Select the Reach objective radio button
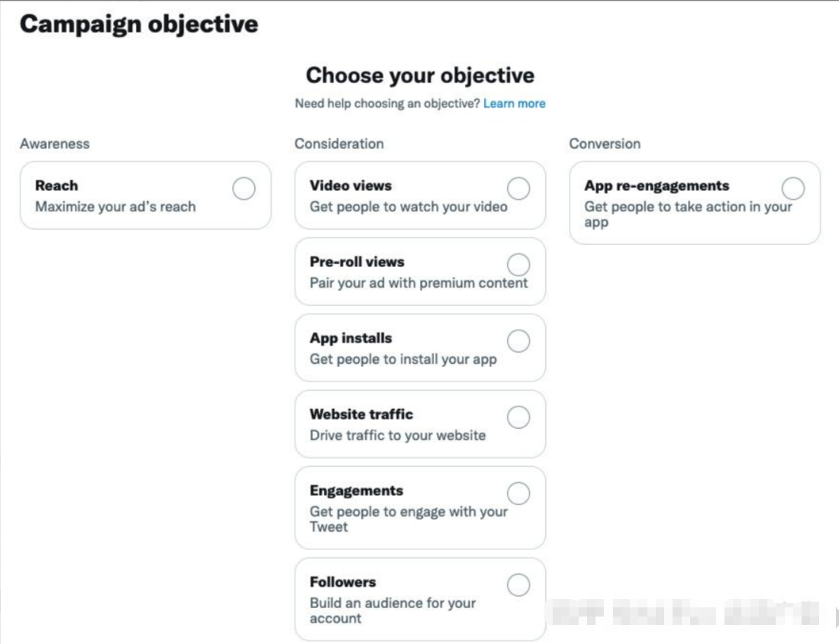 pos(244,188)
